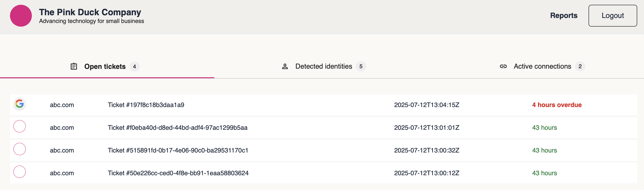Image resolution: width=644 pixels, height=190 pixels.
Task: Click circle icon for ticket #515891fd
Action: click(20, 149)
